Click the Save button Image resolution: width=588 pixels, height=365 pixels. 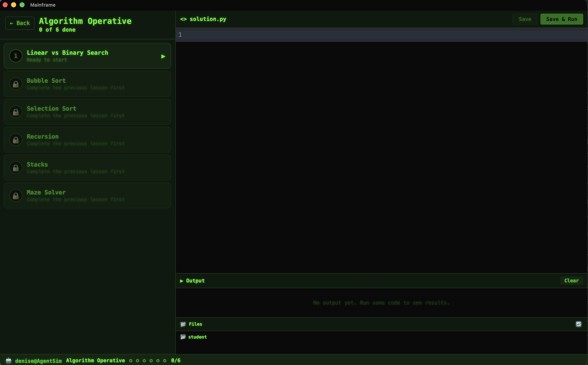(525, 19)
